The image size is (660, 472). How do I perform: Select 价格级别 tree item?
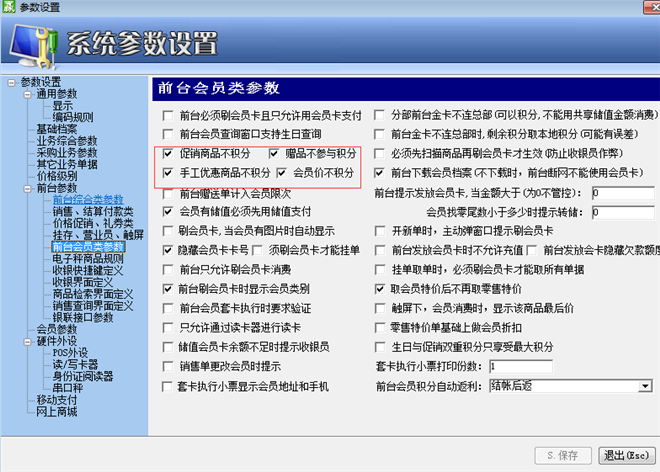pyautogui.click(x=57, y=176)
